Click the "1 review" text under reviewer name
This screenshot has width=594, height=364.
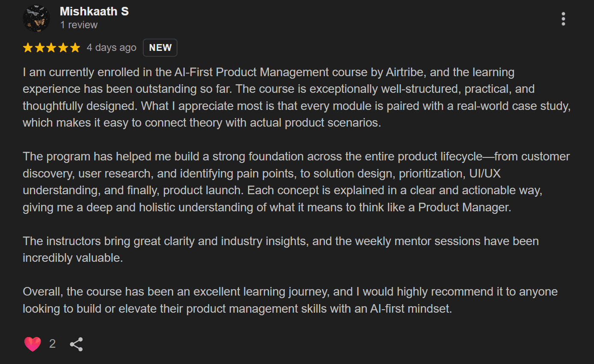point(79,25)
